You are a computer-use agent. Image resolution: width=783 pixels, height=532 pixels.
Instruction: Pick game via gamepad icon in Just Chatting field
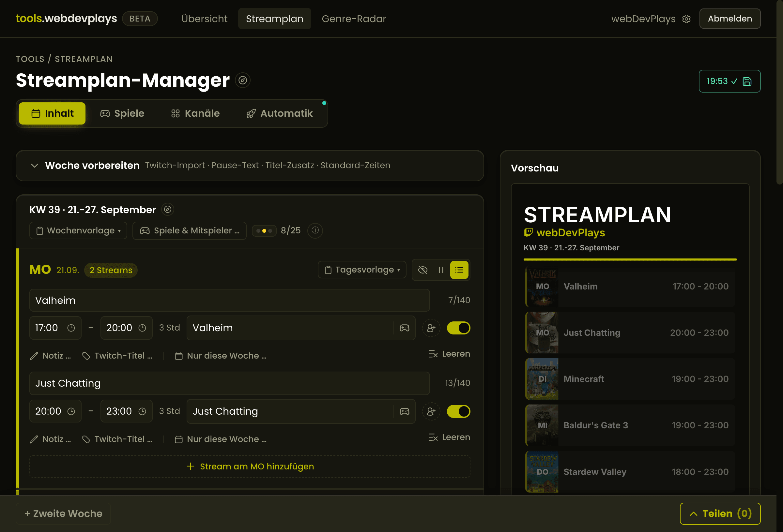(x=404, y=411)
